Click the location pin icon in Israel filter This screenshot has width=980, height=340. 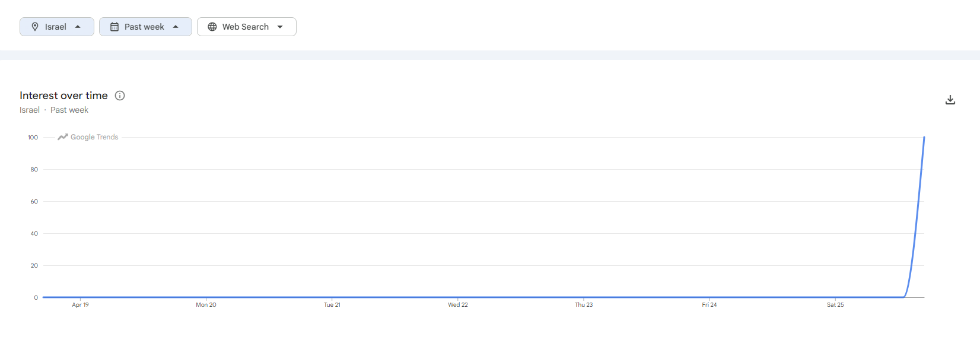click(x=35, y=27)
